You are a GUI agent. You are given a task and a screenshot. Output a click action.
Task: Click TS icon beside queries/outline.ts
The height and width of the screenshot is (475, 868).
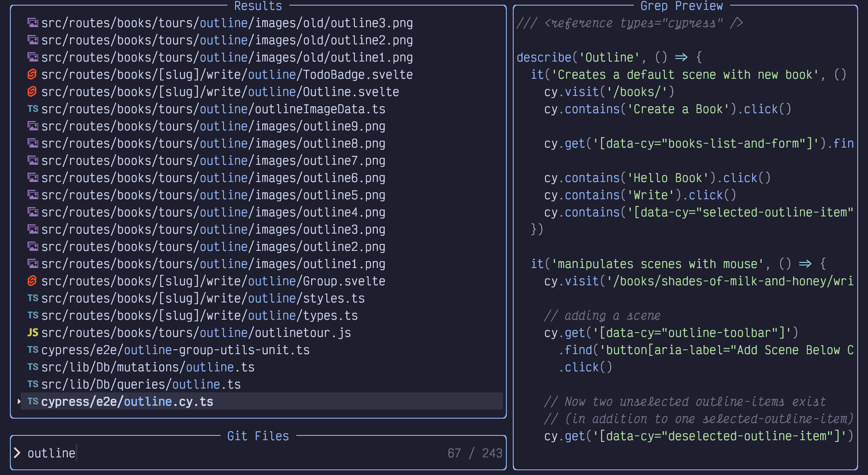point(33,384)
